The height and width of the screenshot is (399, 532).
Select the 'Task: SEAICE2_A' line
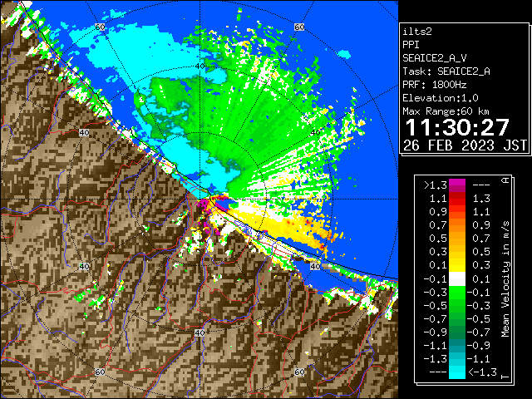pos(446,71)
